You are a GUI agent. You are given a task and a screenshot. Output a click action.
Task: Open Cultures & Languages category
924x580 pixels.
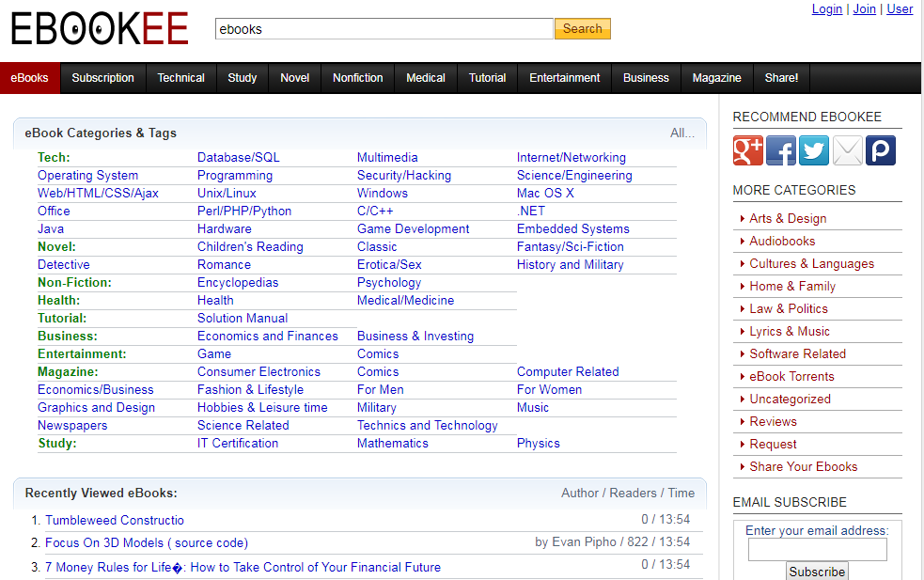pos(811,263)
